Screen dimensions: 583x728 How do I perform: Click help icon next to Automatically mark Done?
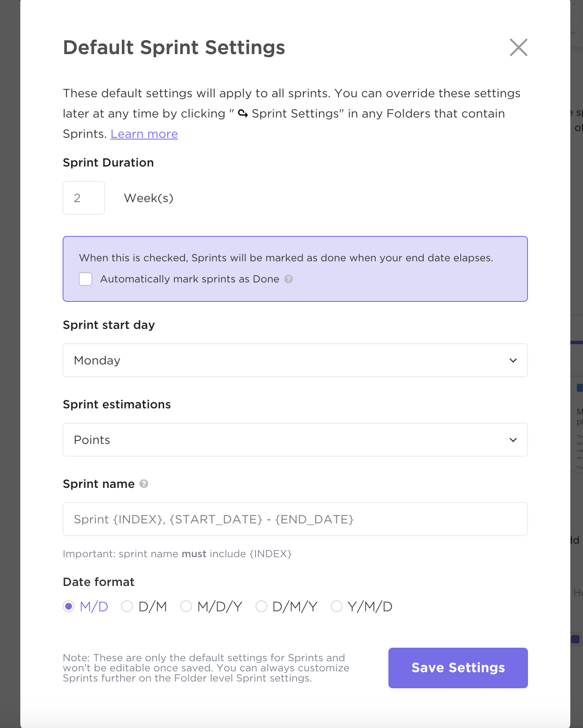pos(289,279)
